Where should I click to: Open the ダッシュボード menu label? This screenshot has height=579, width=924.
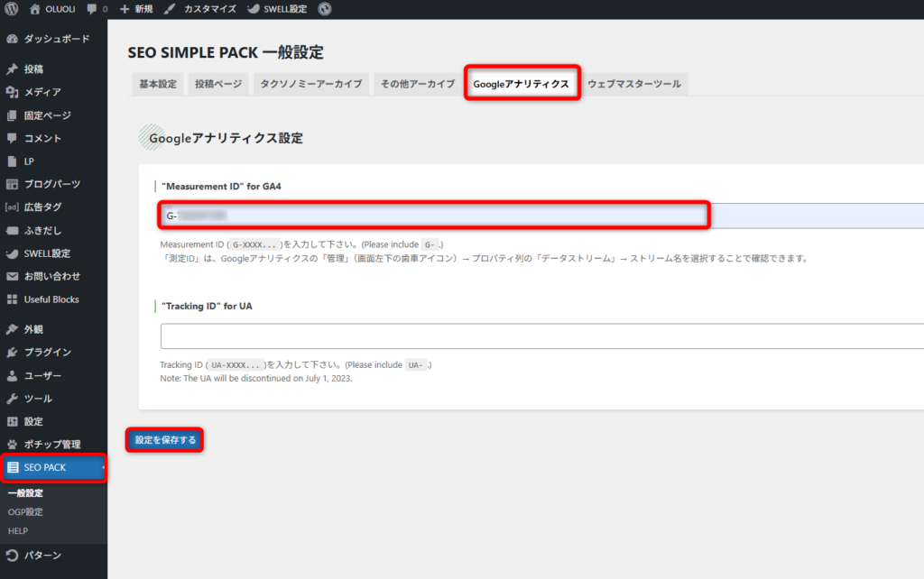[x=57, y=39]
